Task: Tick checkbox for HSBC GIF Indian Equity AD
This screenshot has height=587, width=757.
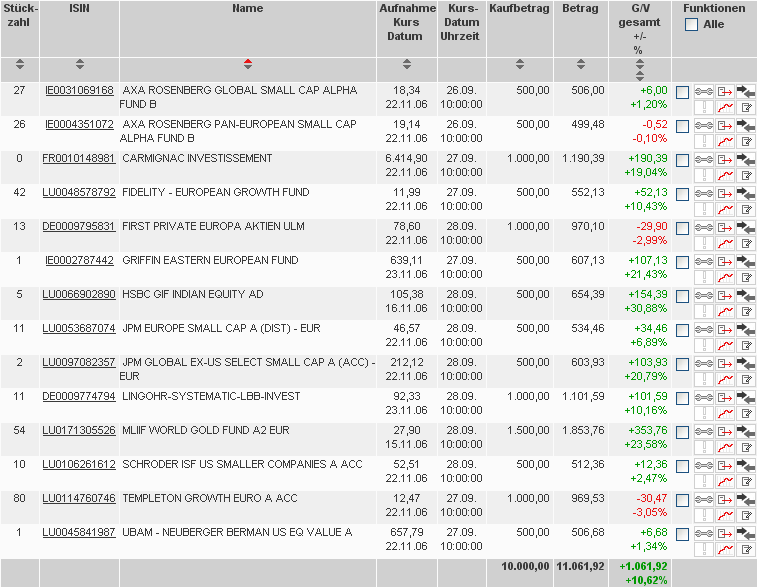Action: pyautogui.click(x=682, y=297)
